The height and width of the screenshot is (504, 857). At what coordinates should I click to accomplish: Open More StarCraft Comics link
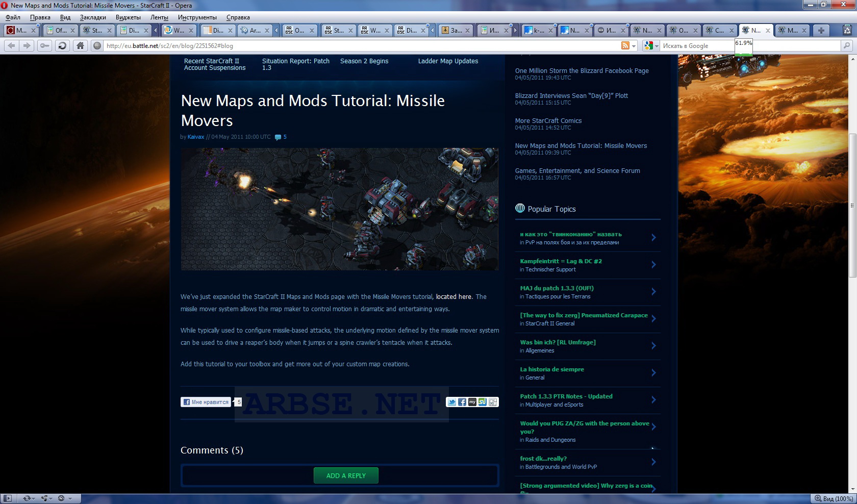click(x=548, y=121)
